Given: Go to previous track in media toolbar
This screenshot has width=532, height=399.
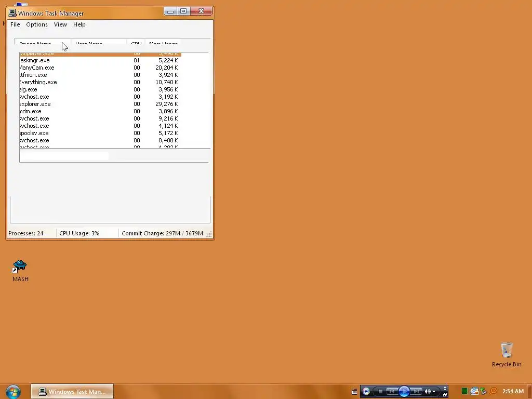Looking at the screenshot, I should (391, 392).
